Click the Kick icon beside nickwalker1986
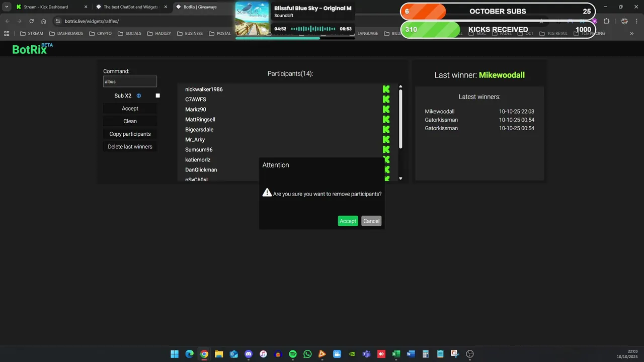 (x=386, y=89)
